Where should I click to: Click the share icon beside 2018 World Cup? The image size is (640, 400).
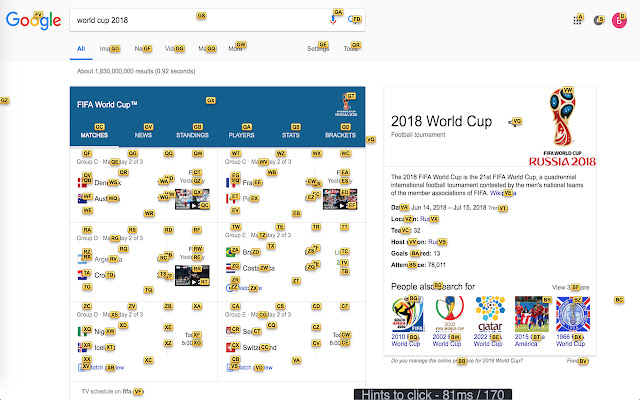(511, 122)
